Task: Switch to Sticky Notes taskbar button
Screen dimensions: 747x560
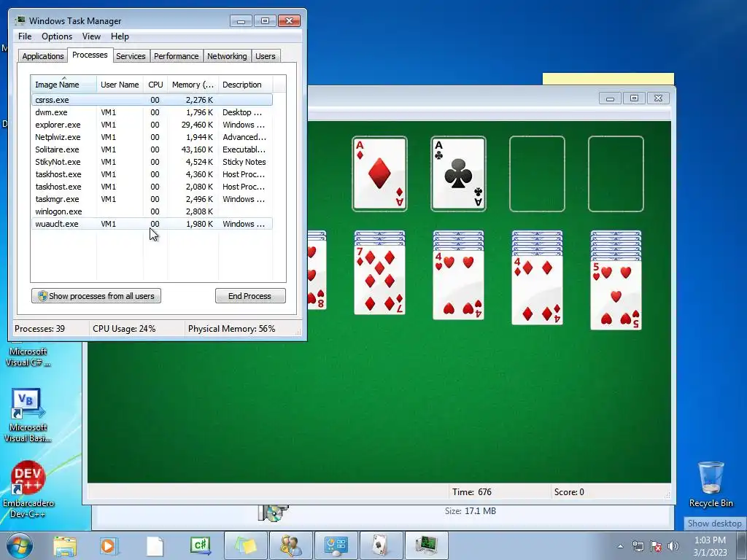Action: 245,545
